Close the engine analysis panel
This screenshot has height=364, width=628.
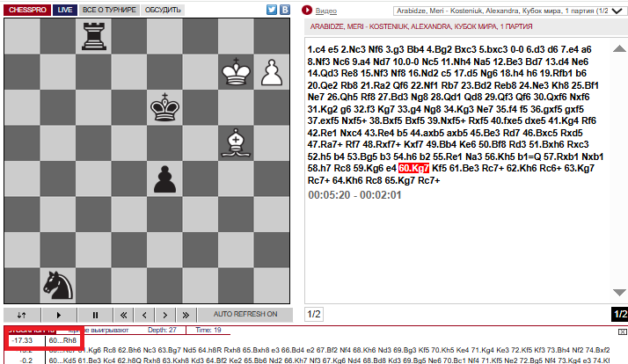[623, 331]
